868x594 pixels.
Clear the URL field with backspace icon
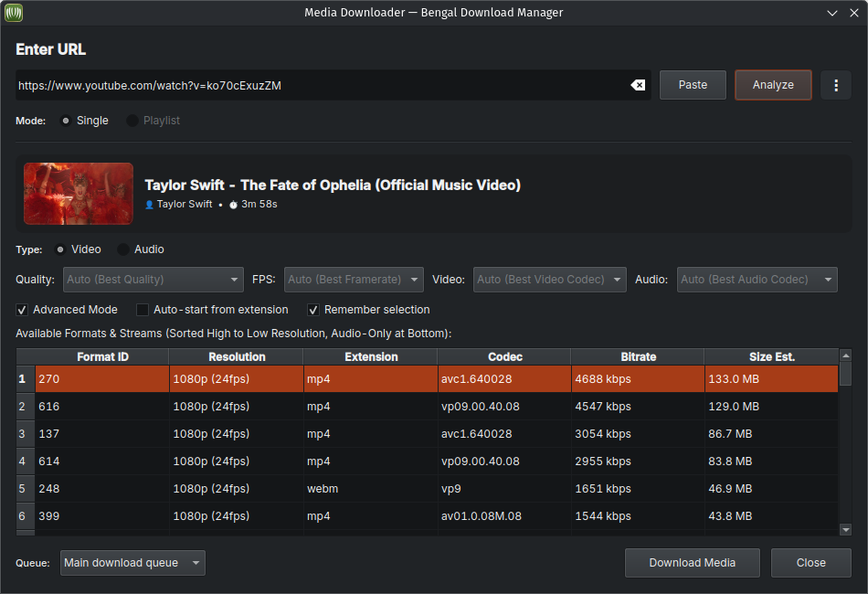click(638, 85)
